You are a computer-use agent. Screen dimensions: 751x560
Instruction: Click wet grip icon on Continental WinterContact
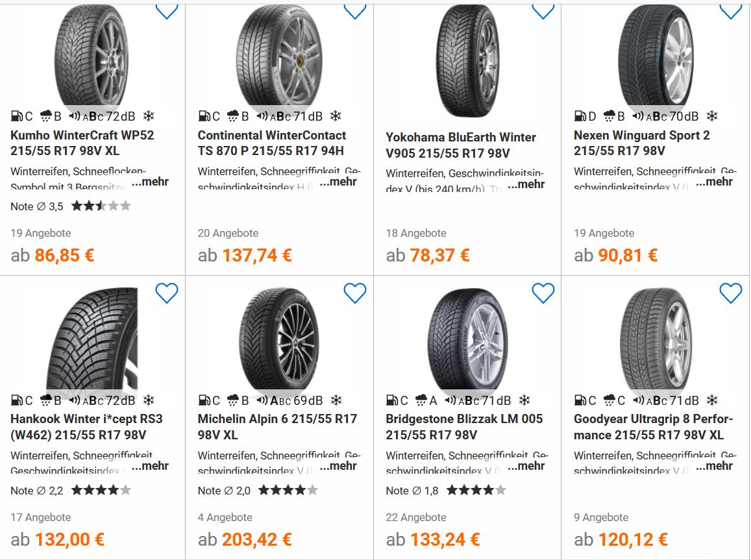(234, 116)
